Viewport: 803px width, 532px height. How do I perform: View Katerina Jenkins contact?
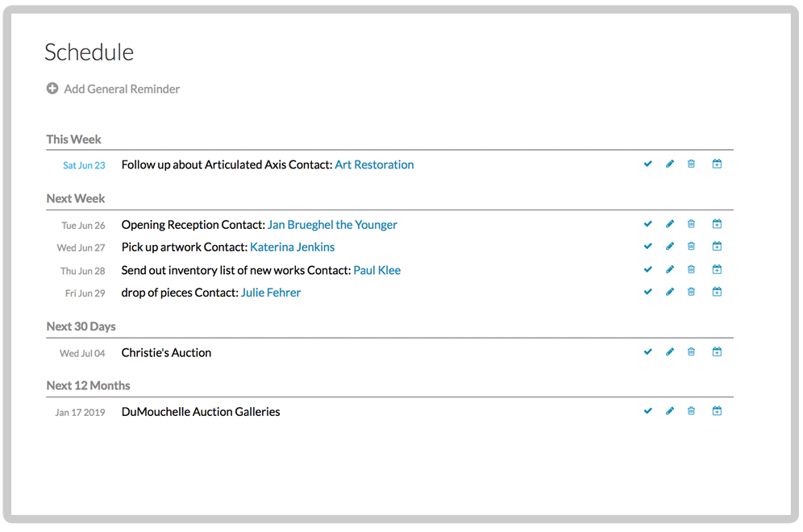click(292, 247)
